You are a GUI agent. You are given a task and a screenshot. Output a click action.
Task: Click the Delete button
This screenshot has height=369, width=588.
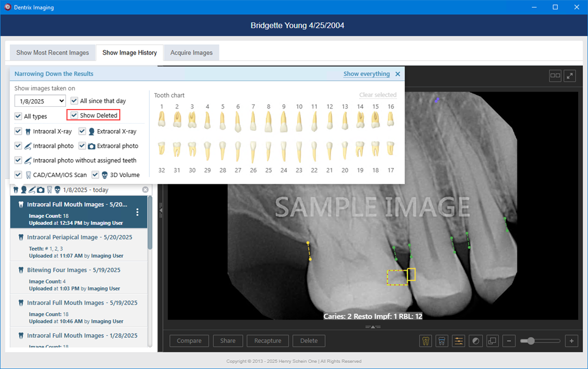[309, 341]
